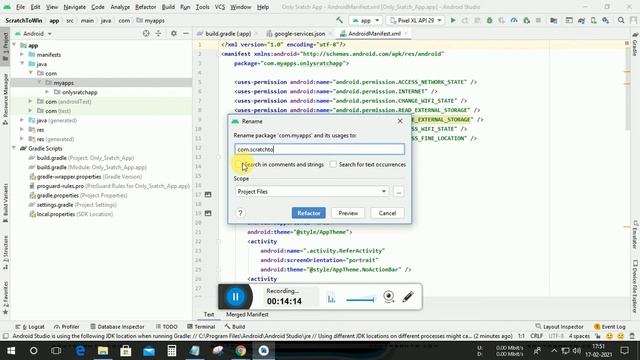Screen dimensions: 640x360
Task: Open the Build menu
Action: (168, 7)
